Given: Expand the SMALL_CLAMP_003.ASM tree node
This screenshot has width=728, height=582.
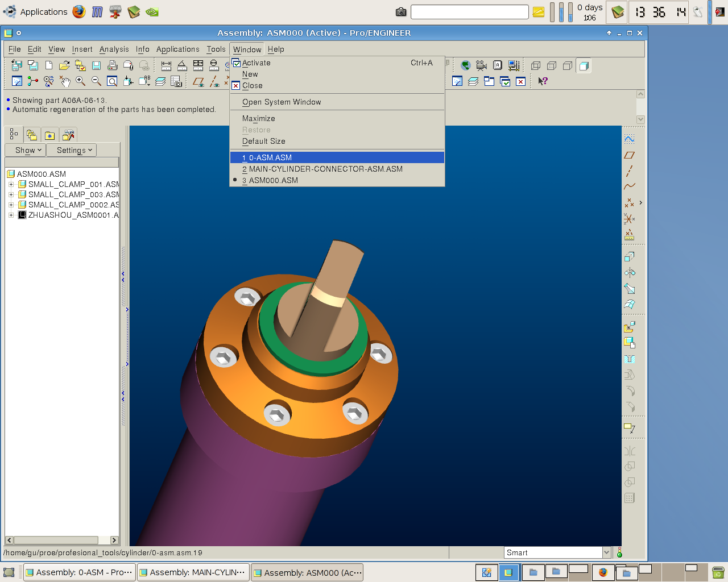Looking at the screenshot, I should coord(11,194).
